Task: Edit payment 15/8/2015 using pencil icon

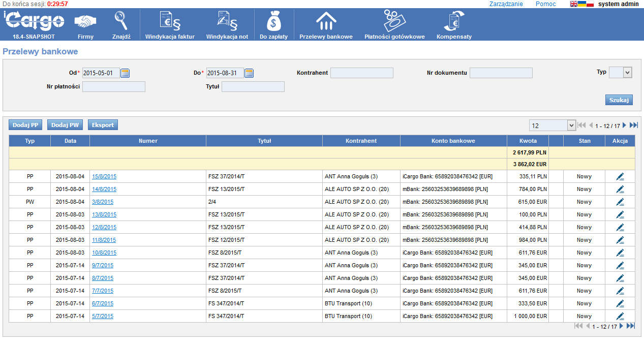Action: tap(620, 177)
